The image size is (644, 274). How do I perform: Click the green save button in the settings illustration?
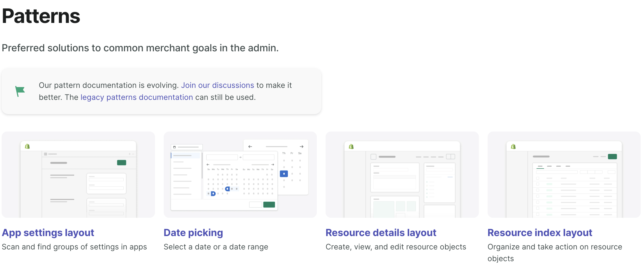[122, 162]
